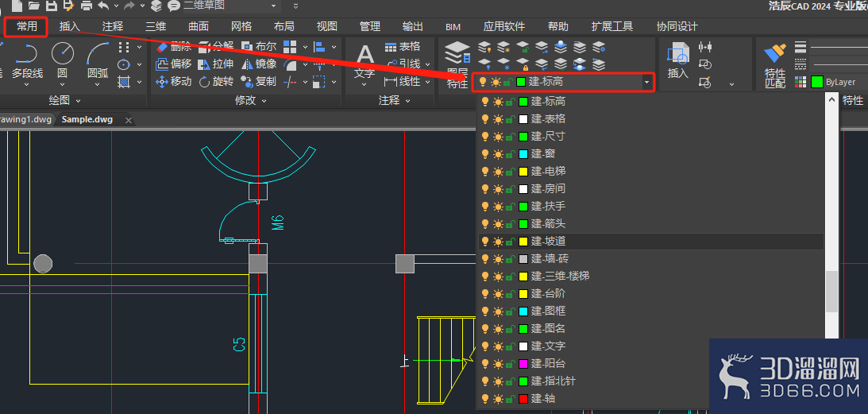Click the Fillet tool icon in modify panel
This screenshot has width=868, height=414.
click(x=290, y=64)
